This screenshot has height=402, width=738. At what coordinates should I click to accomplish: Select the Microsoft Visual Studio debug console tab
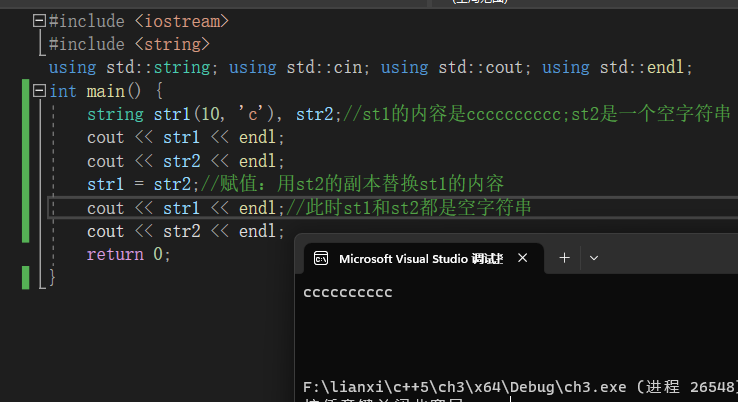pos(420,258)
